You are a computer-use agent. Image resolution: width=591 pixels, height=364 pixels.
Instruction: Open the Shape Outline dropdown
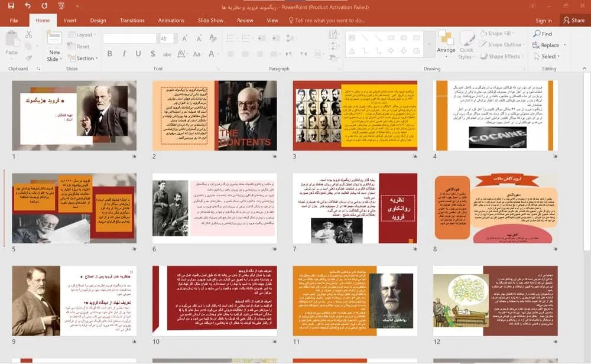502,44
